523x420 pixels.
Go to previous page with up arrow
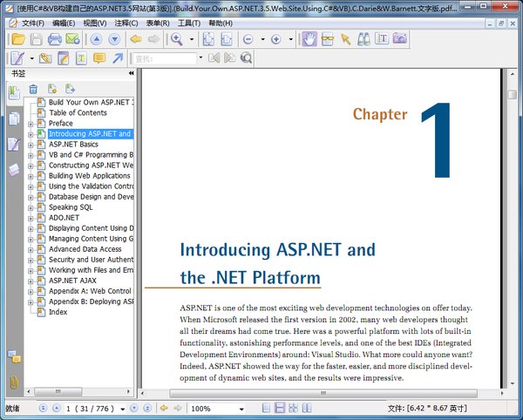[x=97, y=39]
